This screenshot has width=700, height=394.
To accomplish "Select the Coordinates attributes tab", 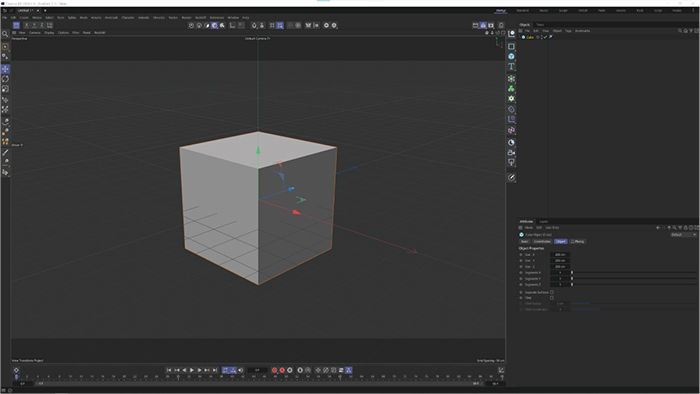I will 542,241.
